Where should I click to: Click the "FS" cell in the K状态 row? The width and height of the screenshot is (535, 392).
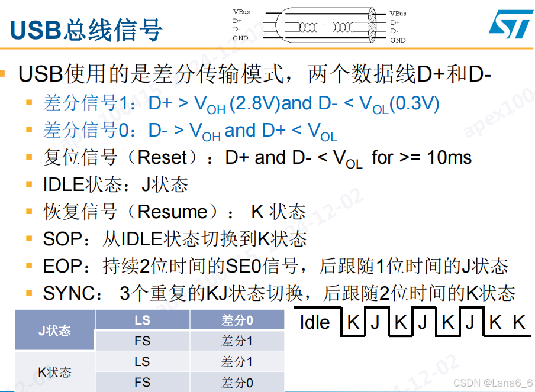coord(142,382)
